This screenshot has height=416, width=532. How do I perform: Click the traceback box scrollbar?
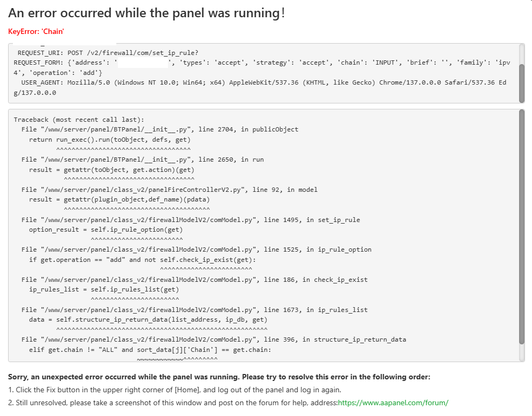(x=521, y=226)
